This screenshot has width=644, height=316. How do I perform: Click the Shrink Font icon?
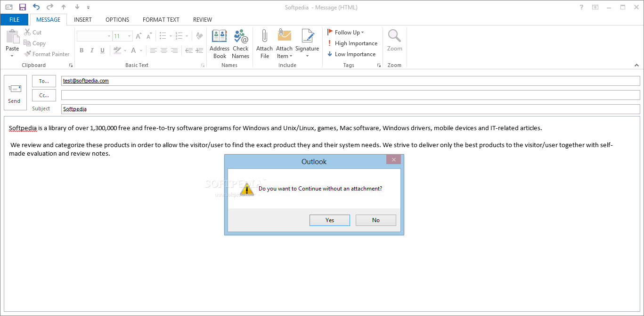point(149,36)
